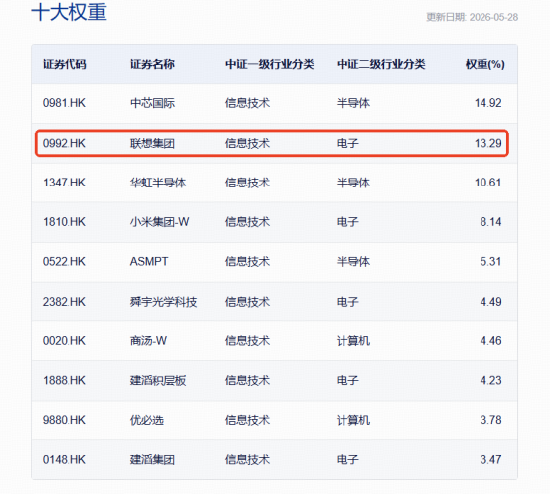Select stock code 0992.HK
The height and width of the screenshot is (495, 550).
point(64,143)
